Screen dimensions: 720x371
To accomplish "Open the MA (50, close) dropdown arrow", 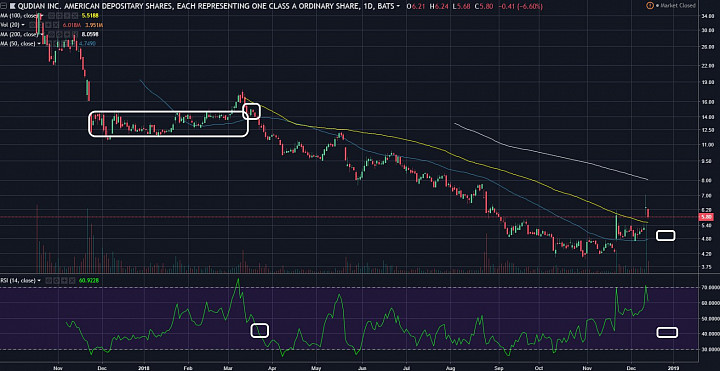I will pos(39,43).
